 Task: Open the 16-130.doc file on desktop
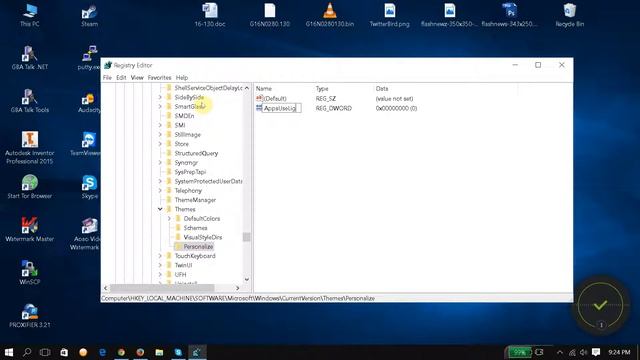(x=210, y=15)
